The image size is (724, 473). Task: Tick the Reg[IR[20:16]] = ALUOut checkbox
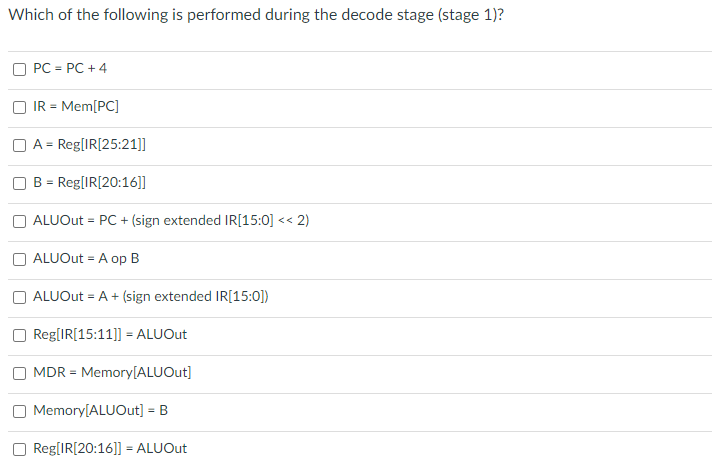[x=19, y=449]
